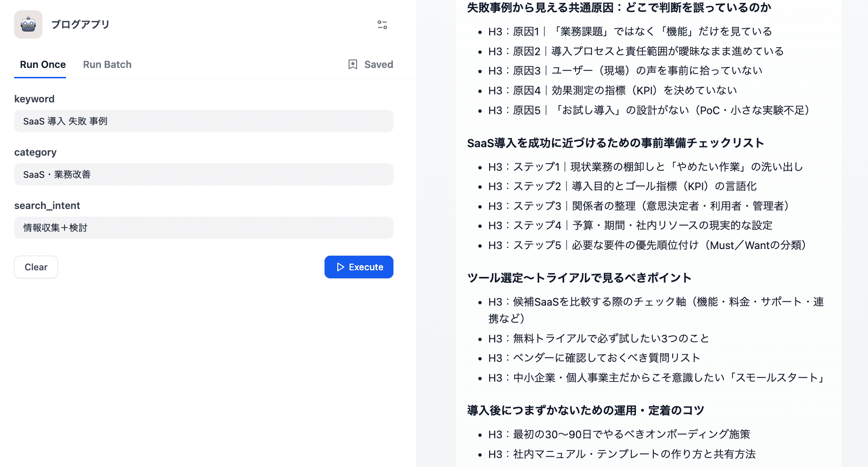Image resolution: width=868 pixels, height=467 pixels.
Task: Switch to the Run Batch tab
Action: pyautogui.click(x=107, y=65)
